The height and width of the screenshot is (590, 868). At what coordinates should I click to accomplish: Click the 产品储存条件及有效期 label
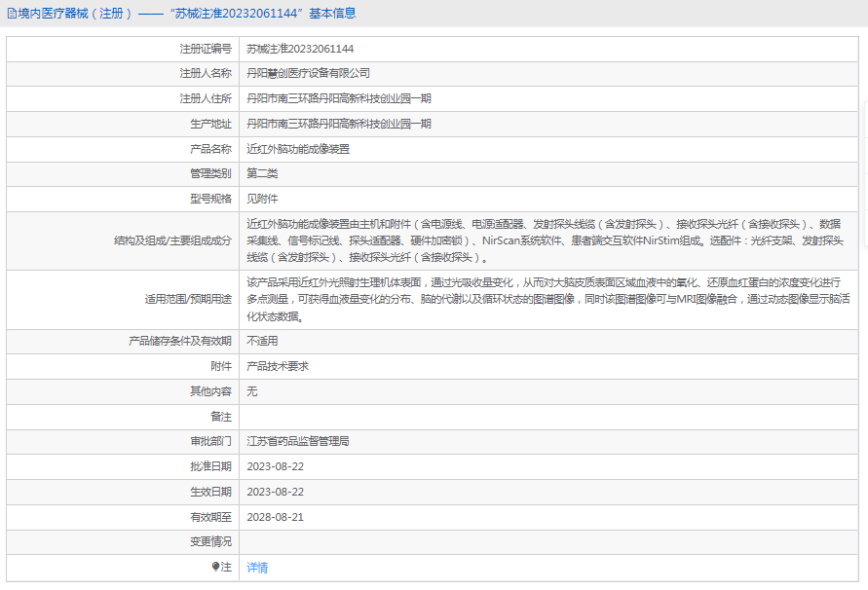180,341
